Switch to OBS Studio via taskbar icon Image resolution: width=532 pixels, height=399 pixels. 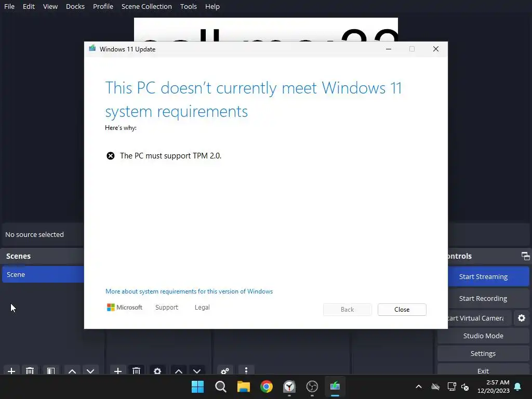click(312, 387)
